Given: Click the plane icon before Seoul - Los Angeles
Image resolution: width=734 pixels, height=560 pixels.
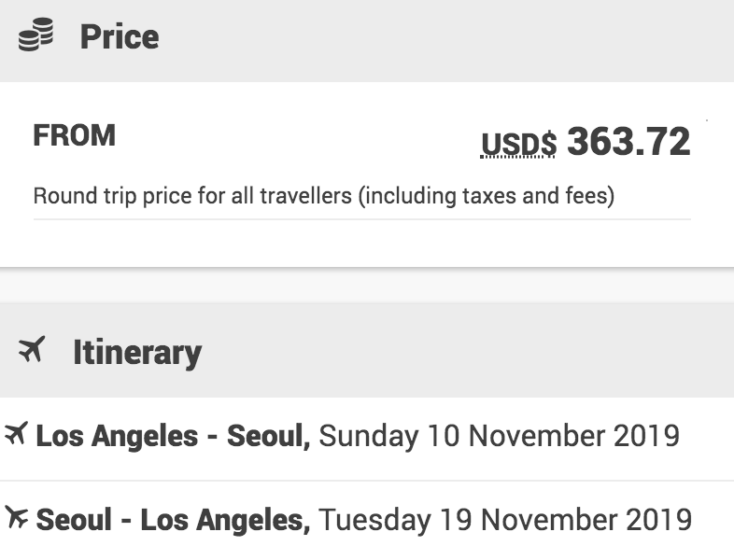Looking at the screenshot, I should click(16, 518).
